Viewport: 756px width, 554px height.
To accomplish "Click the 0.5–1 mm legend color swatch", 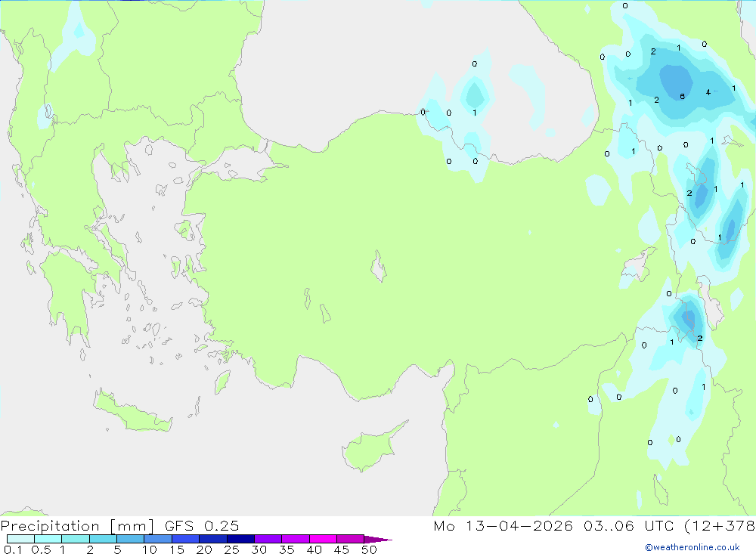I will 48,539.
